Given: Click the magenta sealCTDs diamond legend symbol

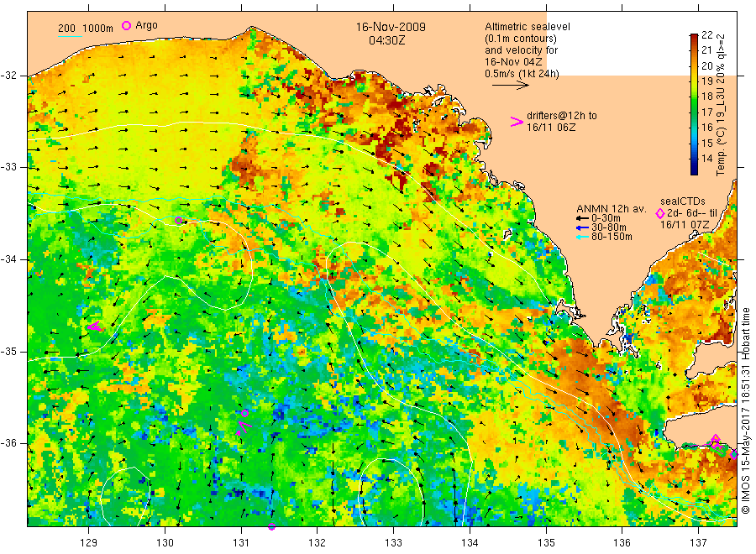Looking at the screenshot, I should coord(659,213).
